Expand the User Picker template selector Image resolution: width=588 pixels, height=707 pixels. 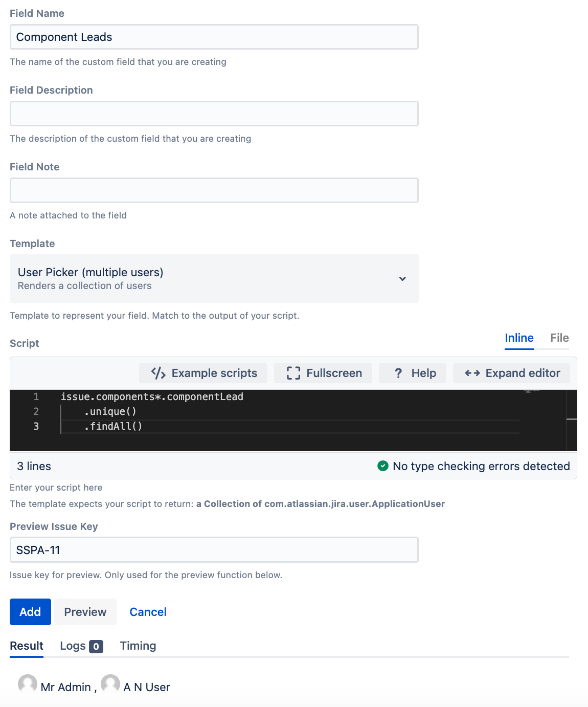214,279
